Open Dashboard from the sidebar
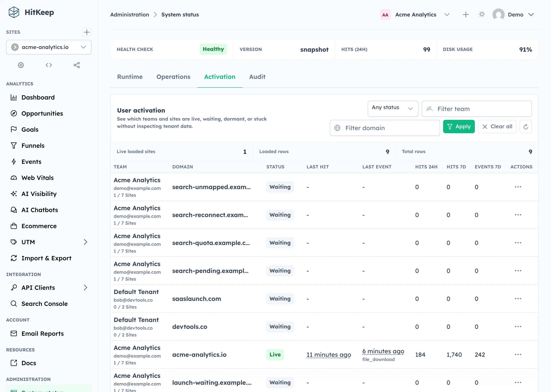The width and height of the screenshot is (551, 392). pos(49,97)
